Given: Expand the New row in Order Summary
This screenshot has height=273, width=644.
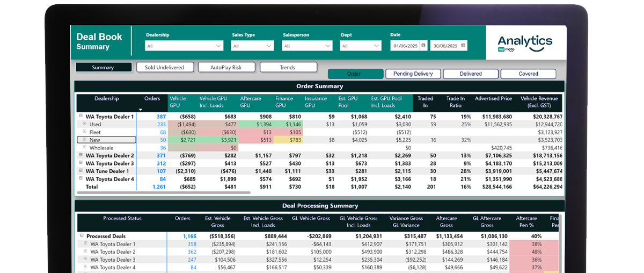Looking at the screenshot, I should point(84,140).
